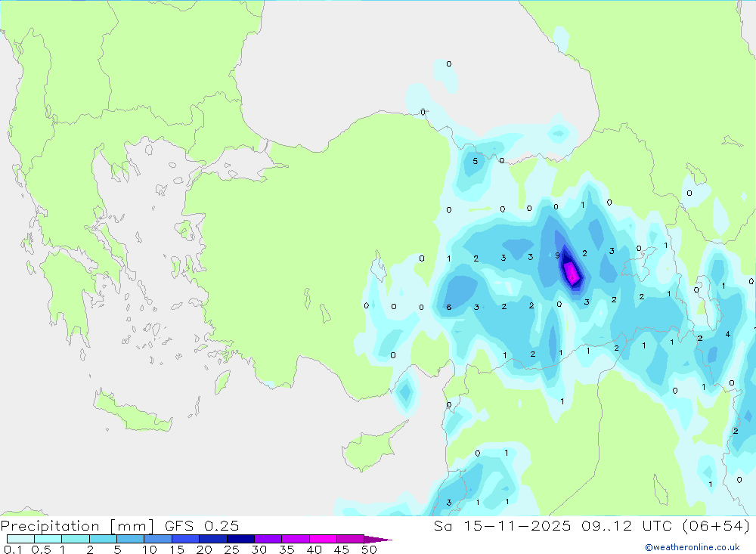The width and height of the screenshot is (756, 554).
Task: Pick the 45–50 mm dark magenta swatch
Action: (350, 539)
